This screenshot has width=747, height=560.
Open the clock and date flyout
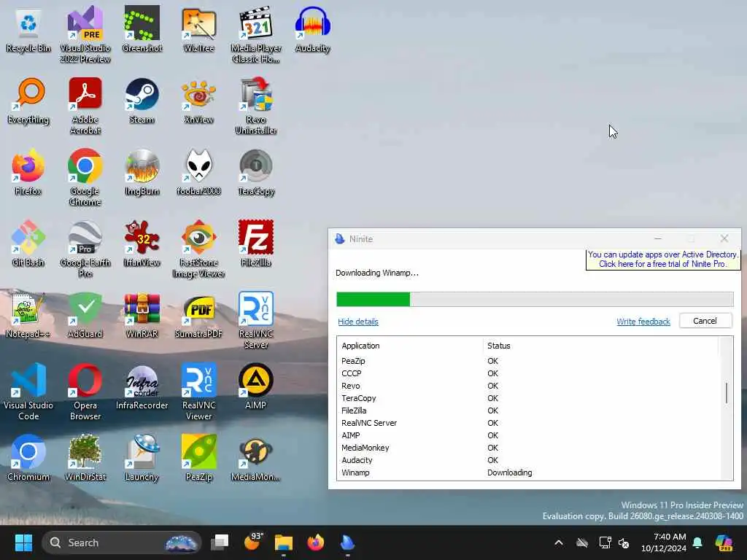click(664, 542)
